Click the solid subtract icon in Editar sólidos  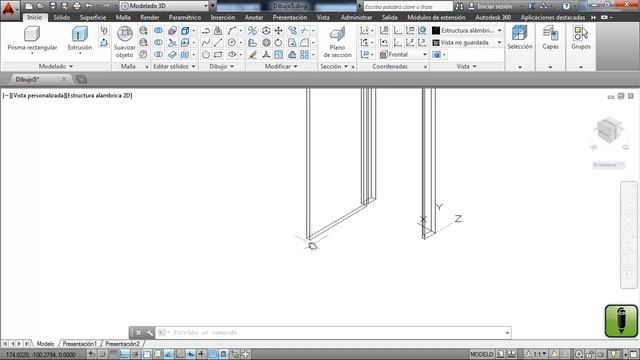pos(158,42)
